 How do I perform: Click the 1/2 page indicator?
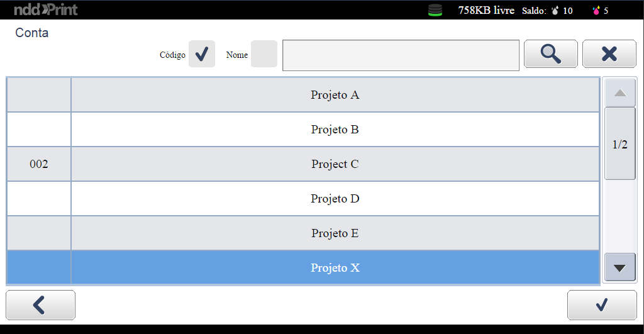click(619, 144)
